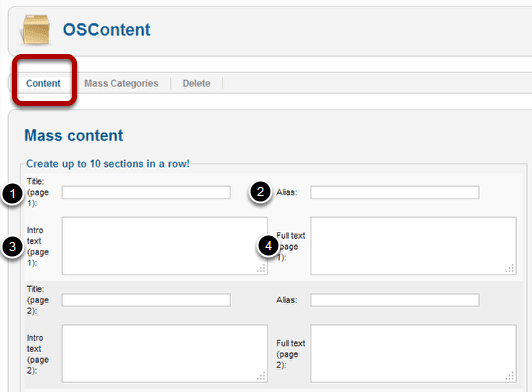Screen dimensions: 532x392
Task: Grab the Intro text (page 1) resize handle
Action: tap(261, 268)
